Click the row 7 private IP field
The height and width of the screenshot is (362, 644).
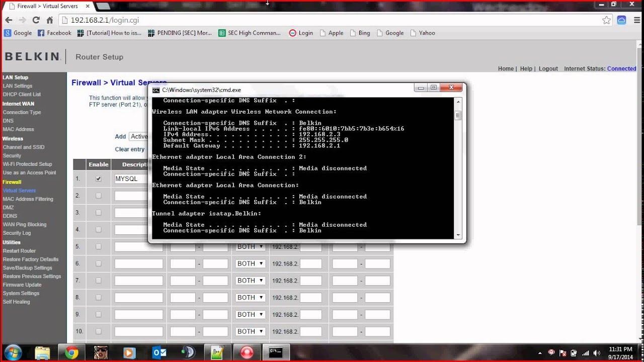[310, 281]
